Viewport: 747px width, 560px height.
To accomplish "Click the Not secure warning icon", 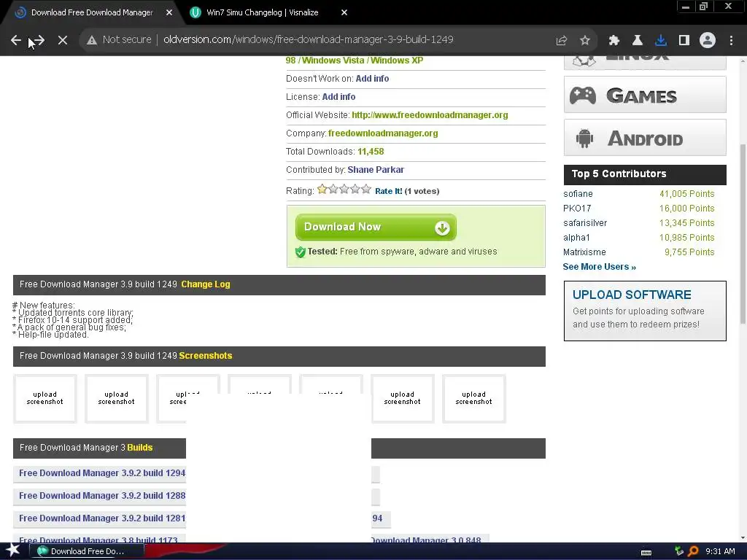I will [91, 40].
